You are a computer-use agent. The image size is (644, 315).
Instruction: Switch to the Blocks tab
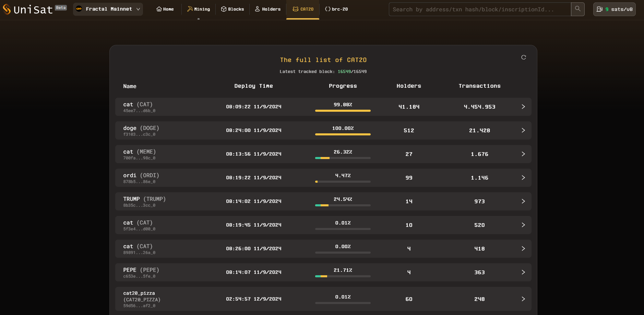point(232,9)
